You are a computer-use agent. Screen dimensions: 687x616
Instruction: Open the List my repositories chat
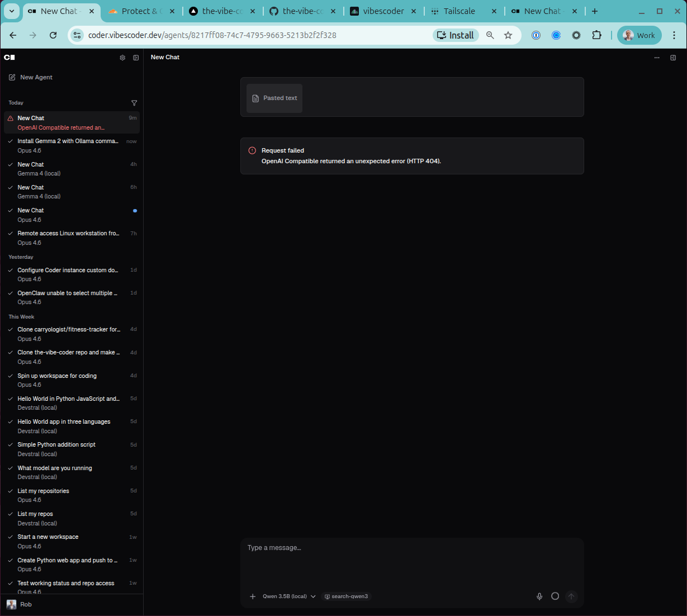72,495
